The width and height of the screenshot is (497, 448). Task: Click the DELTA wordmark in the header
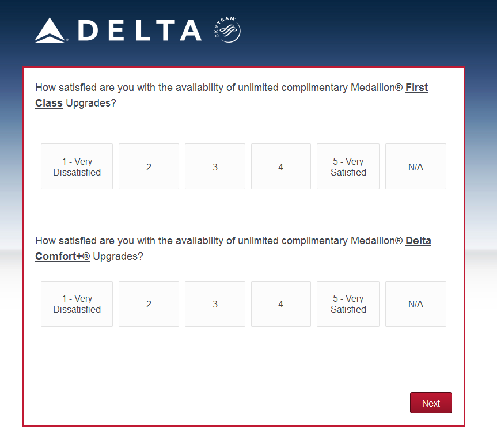tap(140, 31)
